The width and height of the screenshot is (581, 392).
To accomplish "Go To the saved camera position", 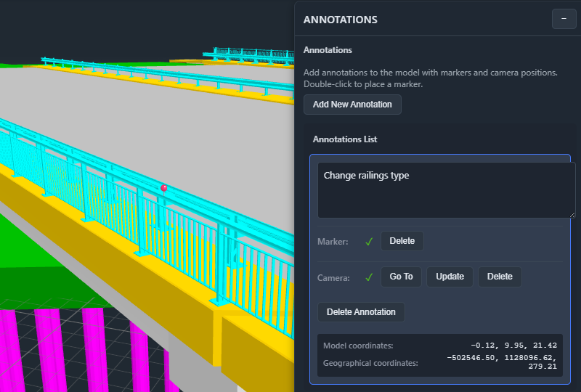I will pyautogui.click(x=401, y=277).
